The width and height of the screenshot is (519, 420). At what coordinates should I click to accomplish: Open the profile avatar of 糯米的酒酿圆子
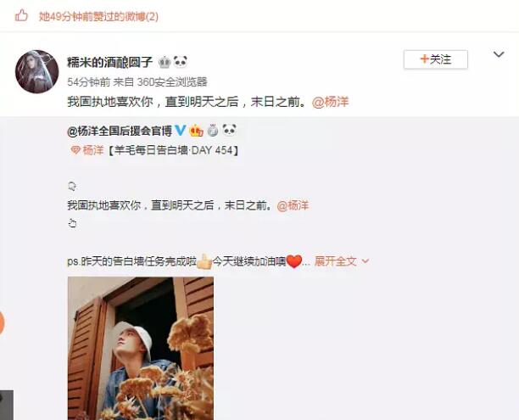(36, 71)
